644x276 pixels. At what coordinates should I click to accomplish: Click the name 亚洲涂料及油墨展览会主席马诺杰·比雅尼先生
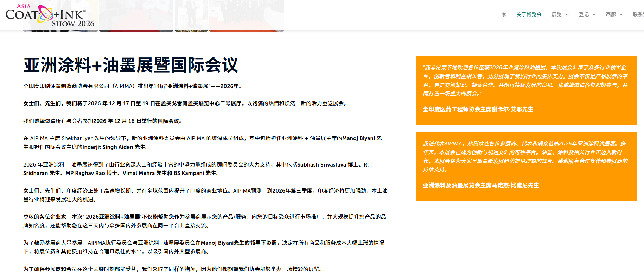tap(480, 185)
